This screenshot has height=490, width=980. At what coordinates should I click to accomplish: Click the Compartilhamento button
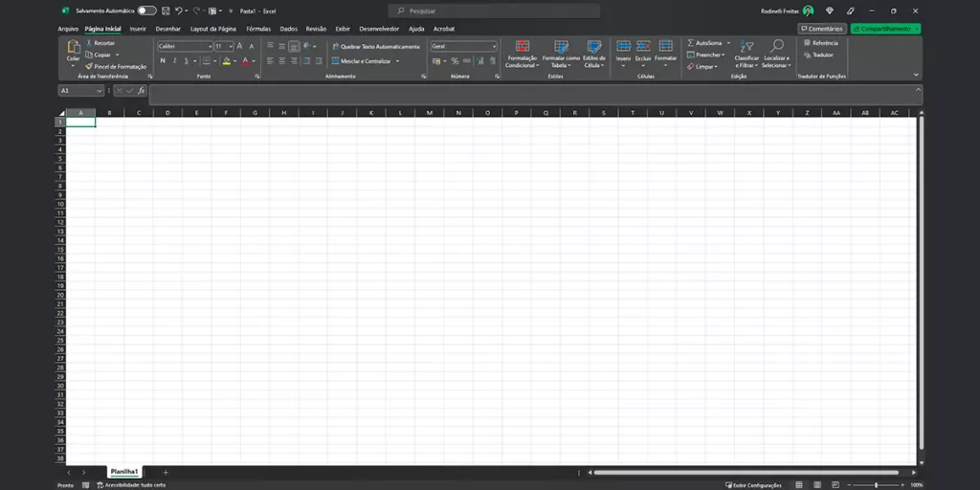click(x=885, y=29)
